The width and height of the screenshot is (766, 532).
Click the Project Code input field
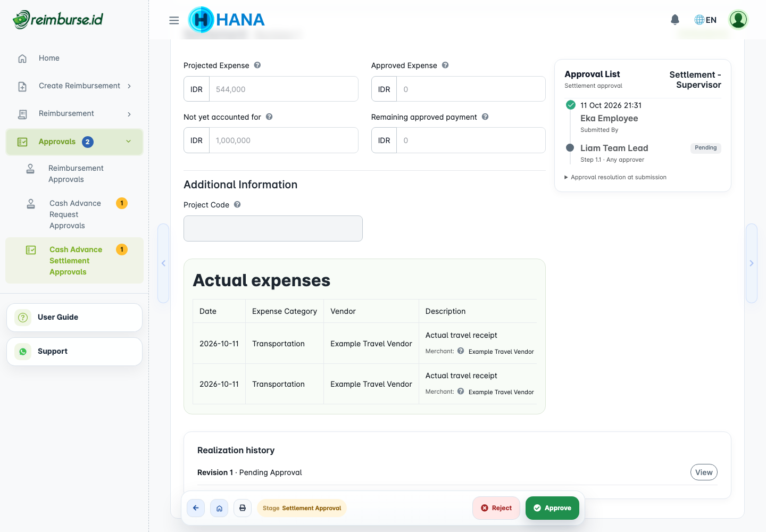tap(273, 228)
